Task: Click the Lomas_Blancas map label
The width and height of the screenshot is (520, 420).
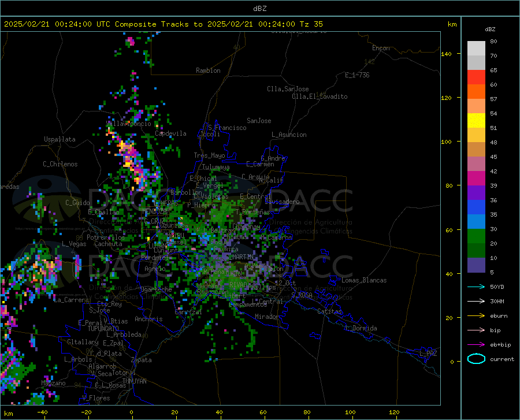Action: point(364,280)
